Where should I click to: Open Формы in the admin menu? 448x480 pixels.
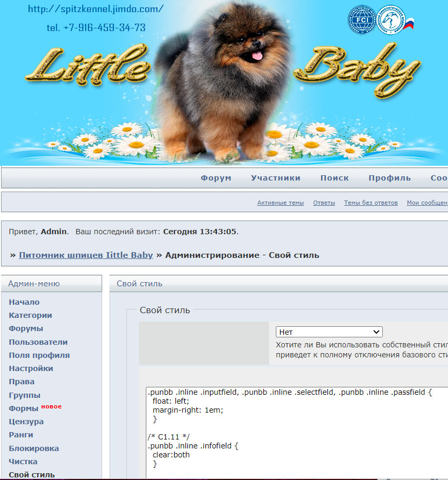click(23, 408)
